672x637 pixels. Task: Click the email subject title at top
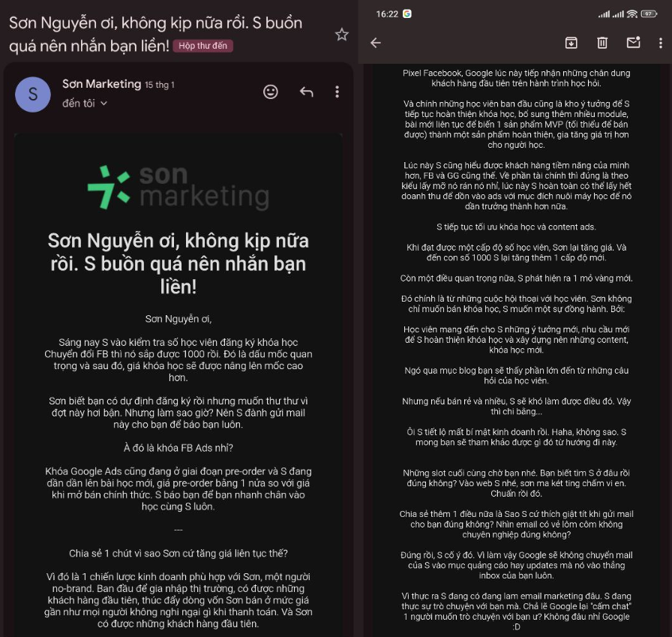[155, 35]
